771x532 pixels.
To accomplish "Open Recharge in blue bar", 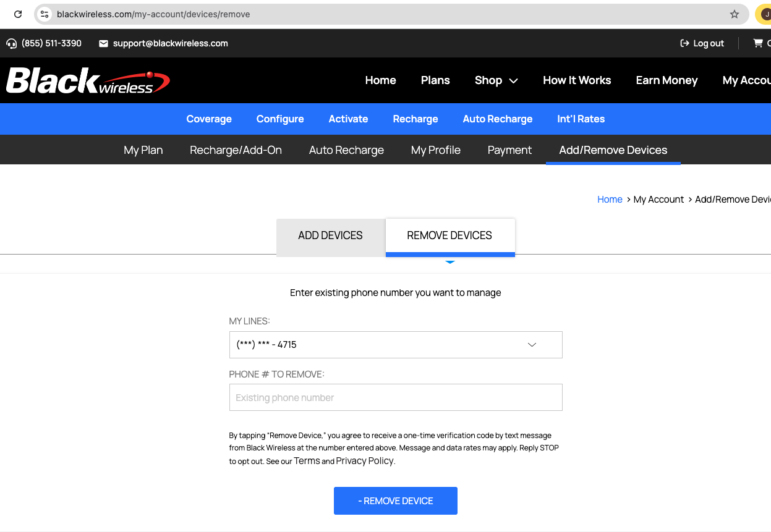I will [x=415, y=119].
